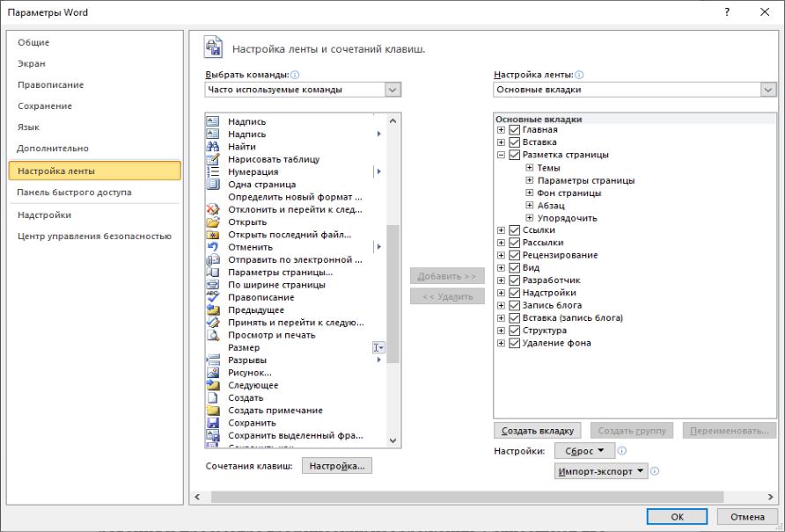The width and height of the screenshot is (785, 532).
Task: Select the Упорядочить group row
Action: [568, 218]
